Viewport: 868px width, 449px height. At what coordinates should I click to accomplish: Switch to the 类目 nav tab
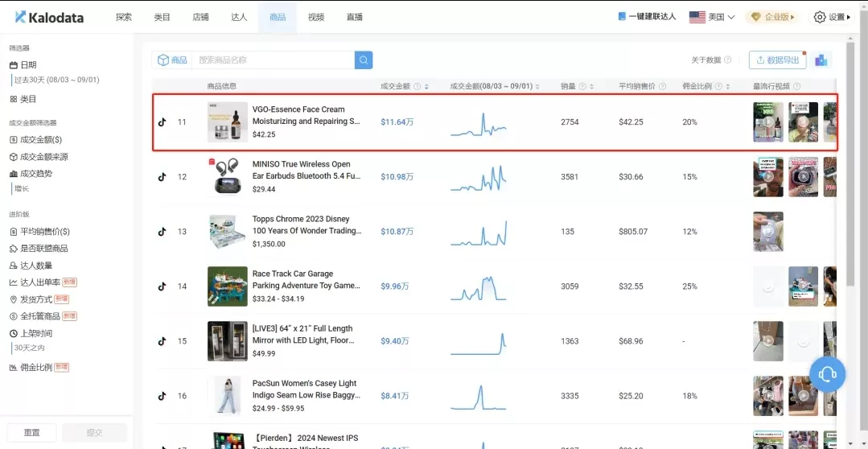(162, 17)
